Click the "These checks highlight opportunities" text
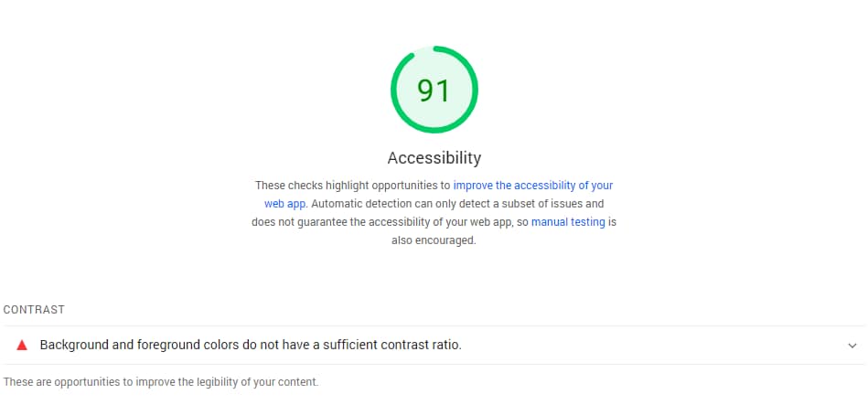 [x=352, y=186]
